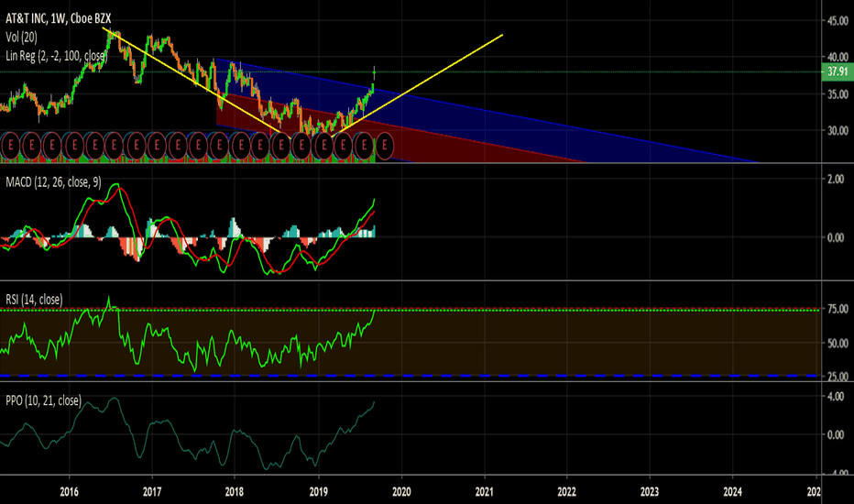Click the 50.00 label on RSI scale
The height and width of the screenshot is (504, 854).
[x=838, y=344]
